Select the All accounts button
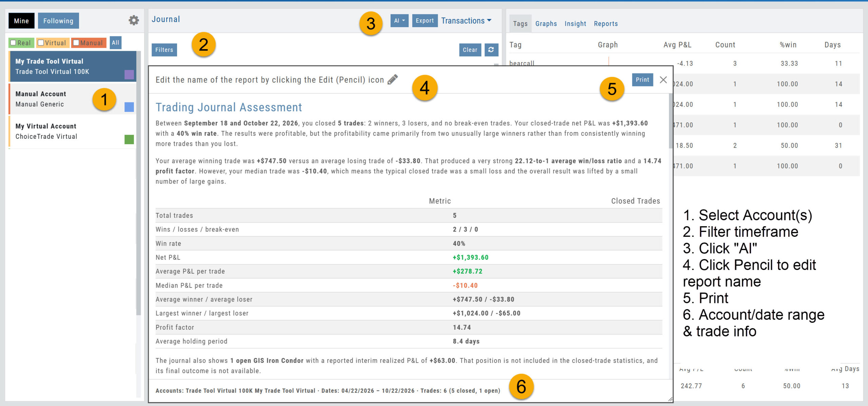The width and height of the screenshot is (868, 406). pyautogui.click(x=116, y=43)
